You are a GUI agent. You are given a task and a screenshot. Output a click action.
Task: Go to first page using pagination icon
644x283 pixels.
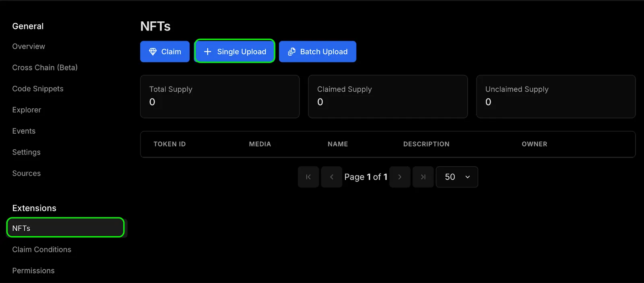point(308,177)
